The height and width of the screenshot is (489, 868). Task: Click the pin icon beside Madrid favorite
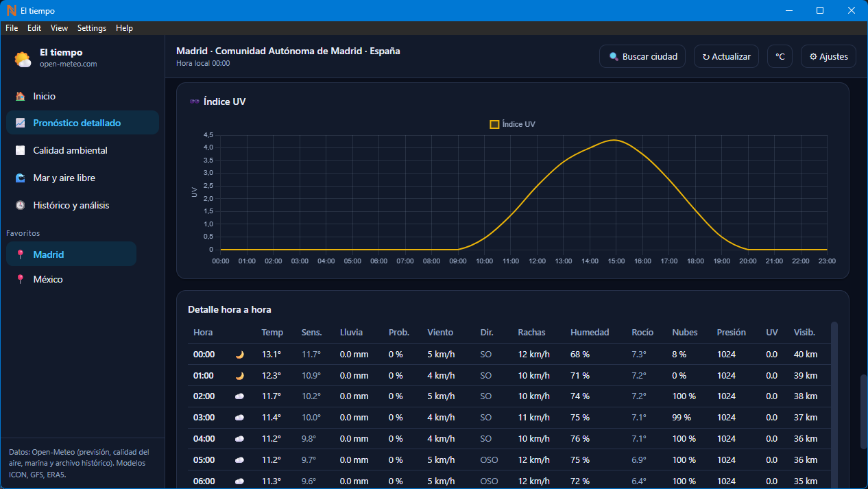click(x=21, y=254)
